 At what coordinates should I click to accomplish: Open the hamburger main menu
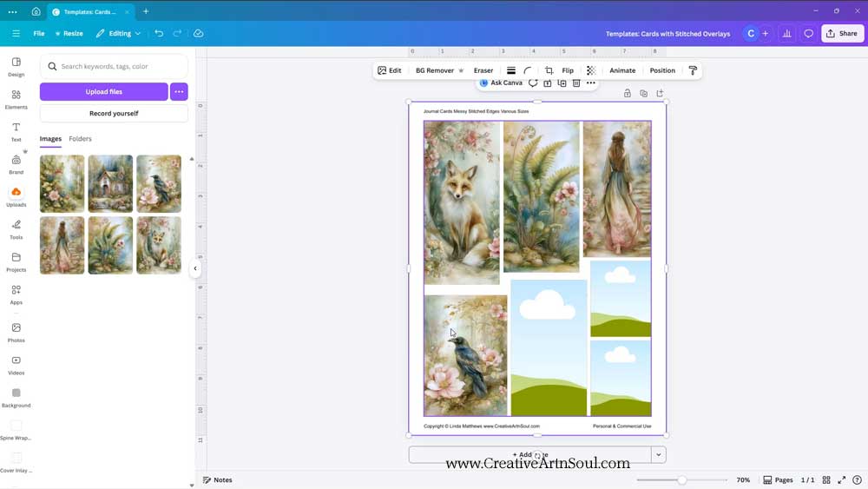16,33
